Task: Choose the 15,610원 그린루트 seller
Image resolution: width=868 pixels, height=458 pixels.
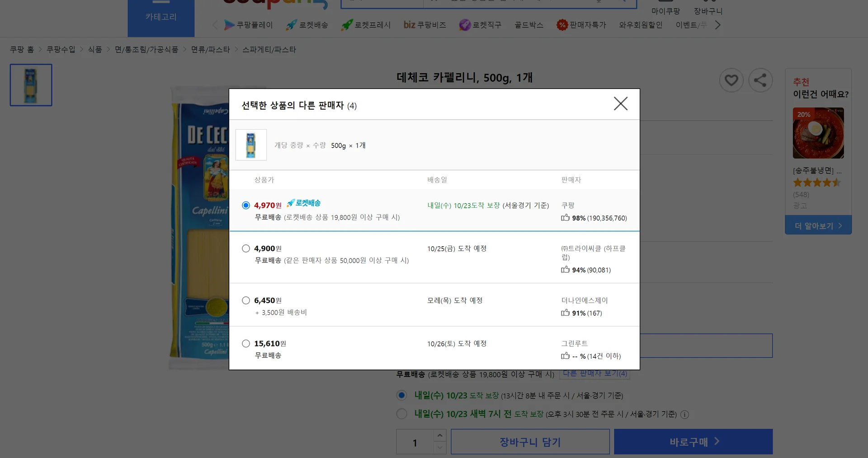Action: click(246, 343)
